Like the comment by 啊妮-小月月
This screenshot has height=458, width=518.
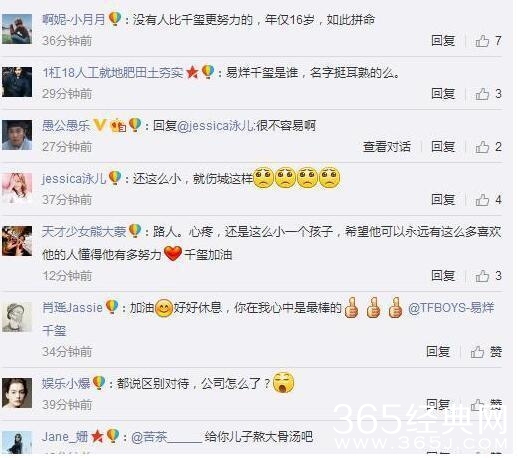tap(488, 41)
